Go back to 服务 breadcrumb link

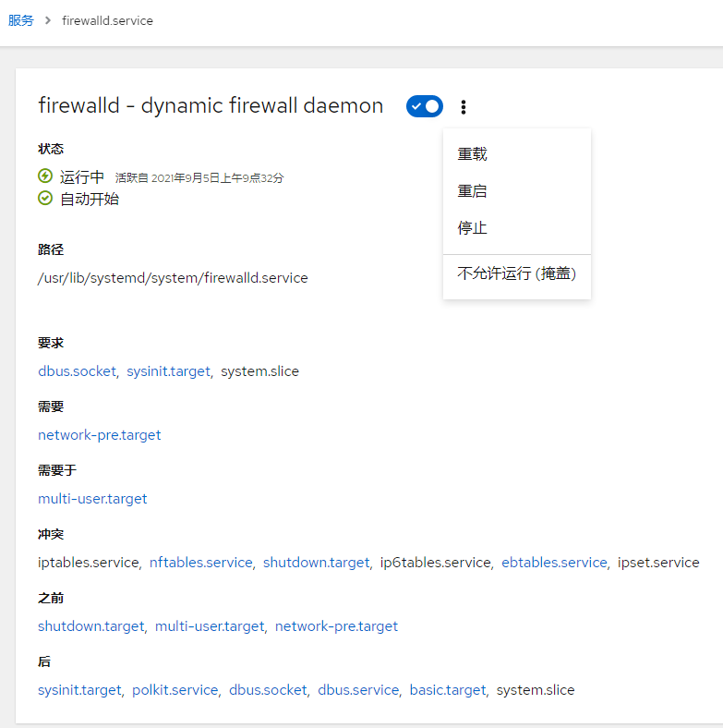[21, 20]
